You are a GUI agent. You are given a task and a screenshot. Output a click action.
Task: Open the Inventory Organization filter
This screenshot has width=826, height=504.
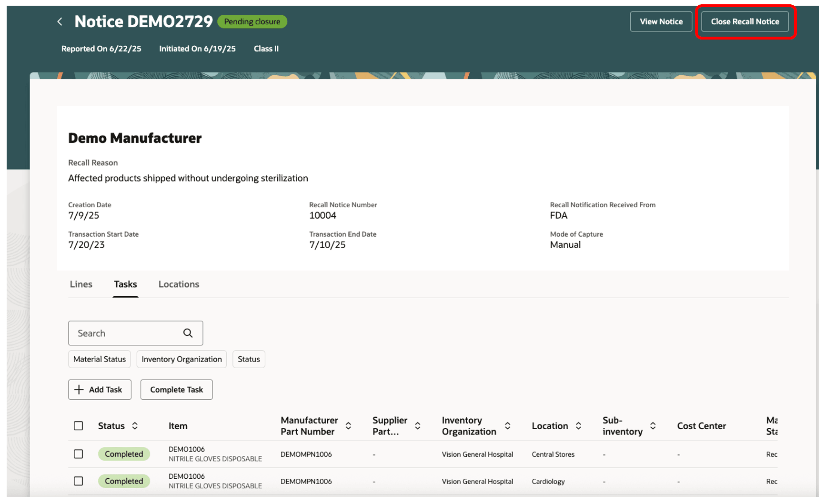pyautogui.click(x=181, y=359)
